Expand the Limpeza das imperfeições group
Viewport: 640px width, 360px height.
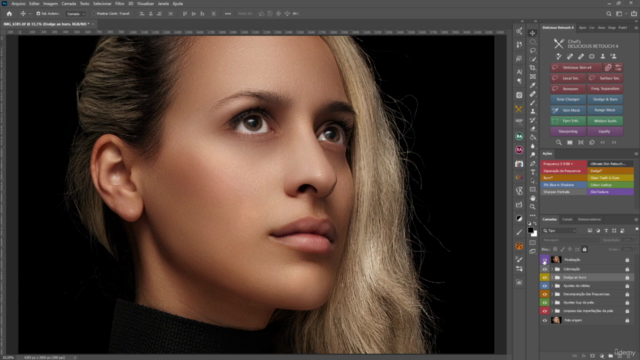pos(552,311)
